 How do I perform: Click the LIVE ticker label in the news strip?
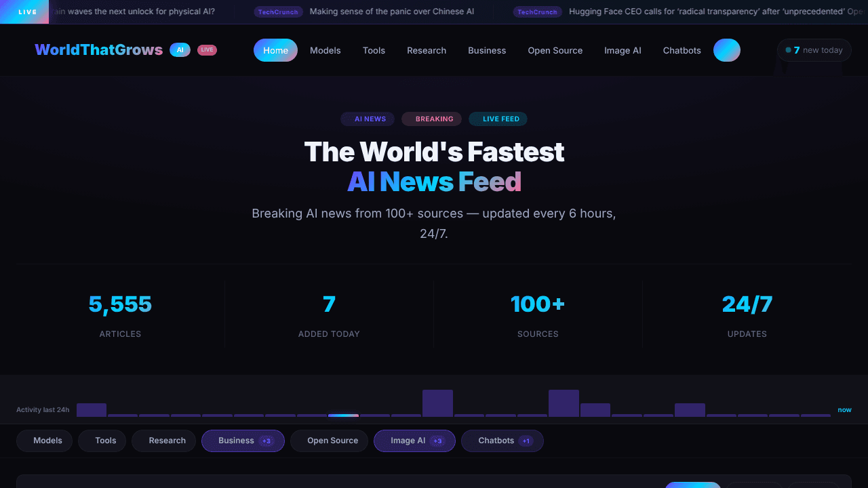pyautogui.click(x=24, y=12)
